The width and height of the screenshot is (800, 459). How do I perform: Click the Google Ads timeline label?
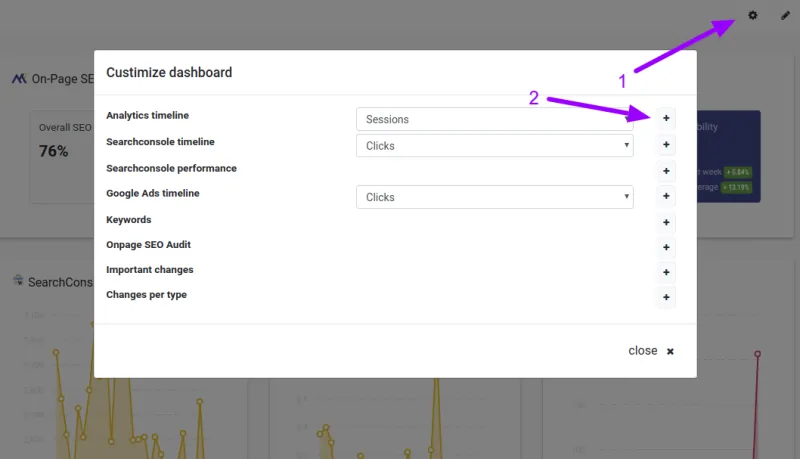point(153,193)
